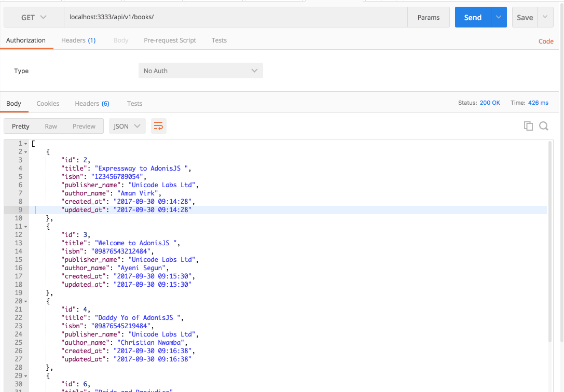Open the response Tests tab
This screenshot has width=564, height=392.
(134, 104)
